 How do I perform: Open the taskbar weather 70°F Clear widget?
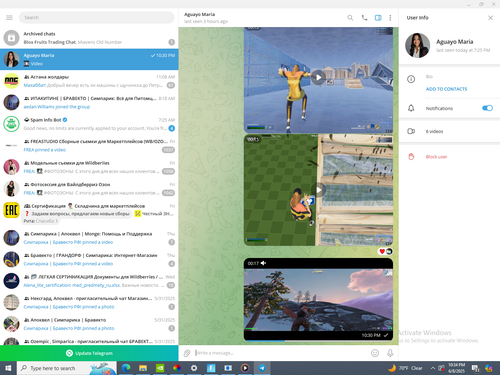[405, 368]
